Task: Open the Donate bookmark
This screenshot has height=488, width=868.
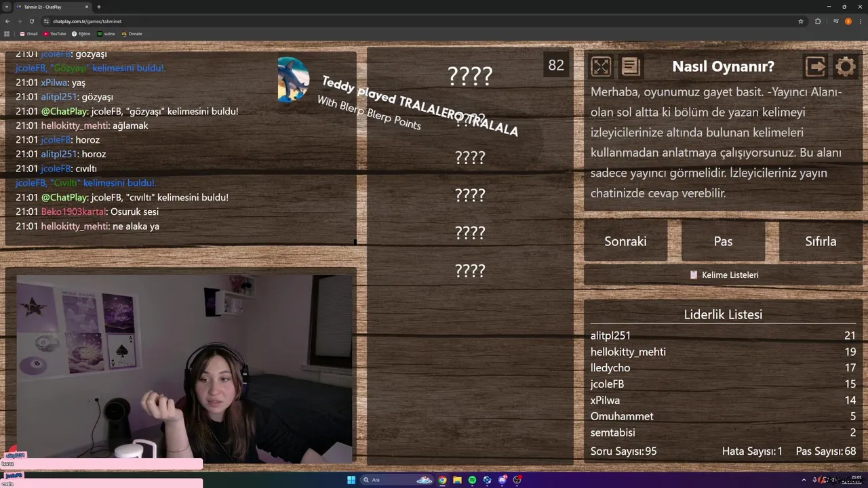Action: (132, 34)
